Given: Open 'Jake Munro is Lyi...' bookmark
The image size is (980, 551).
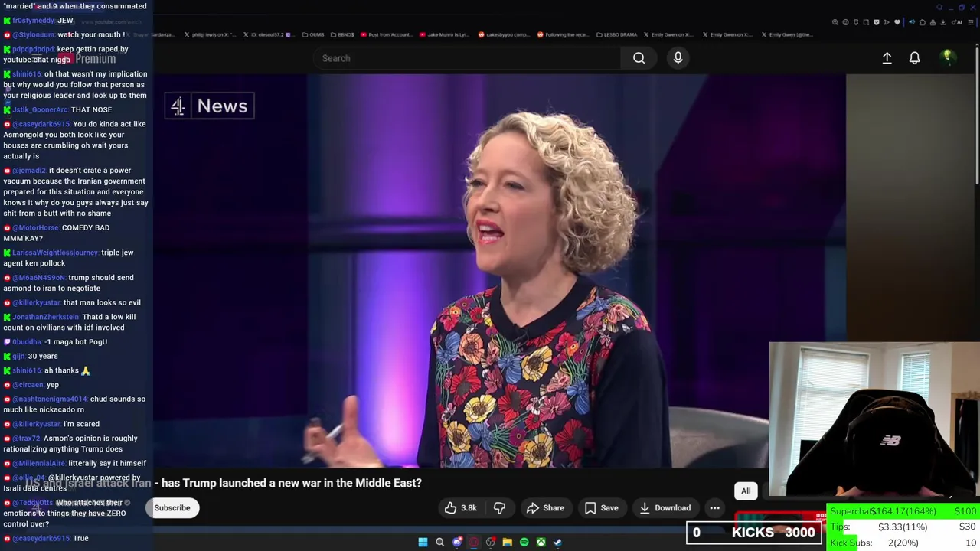Looking at the screenshot, I should coord(445,34).
